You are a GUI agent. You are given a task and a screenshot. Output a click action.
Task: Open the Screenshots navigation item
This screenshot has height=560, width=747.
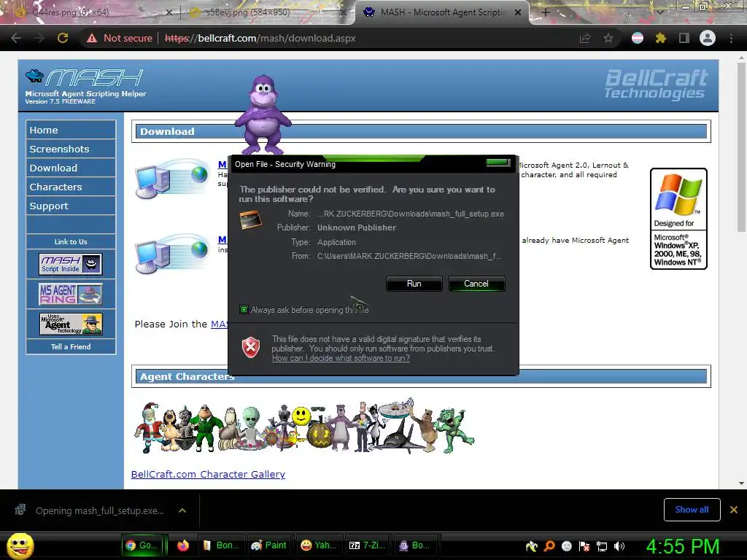(x=71, y=149)
